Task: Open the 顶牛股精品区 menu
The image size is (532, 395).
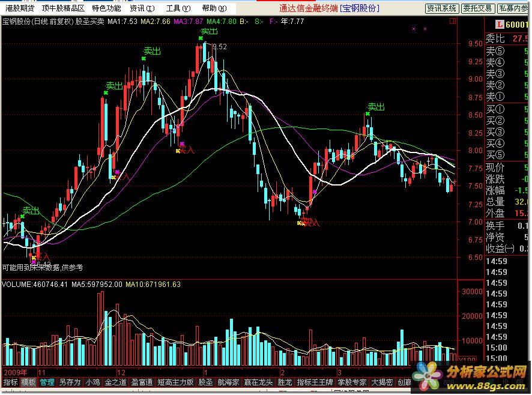Action: (x=63, y=8)
